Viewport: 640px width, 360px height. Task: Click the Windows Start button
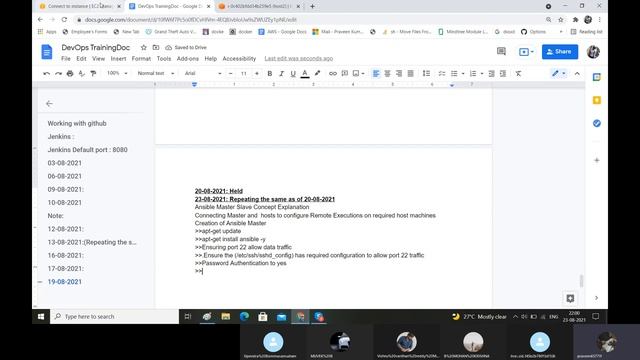tap(41, 317)
